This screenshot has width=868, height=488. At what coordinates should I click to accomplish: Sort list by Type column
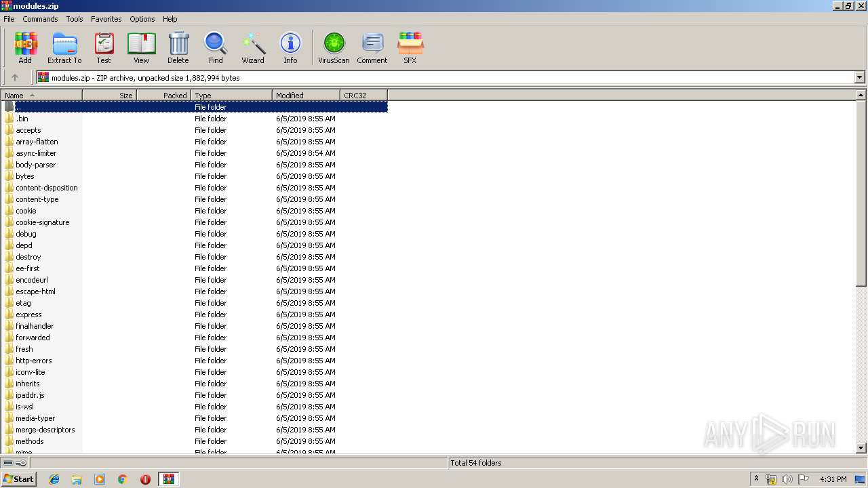coord(232,96)
